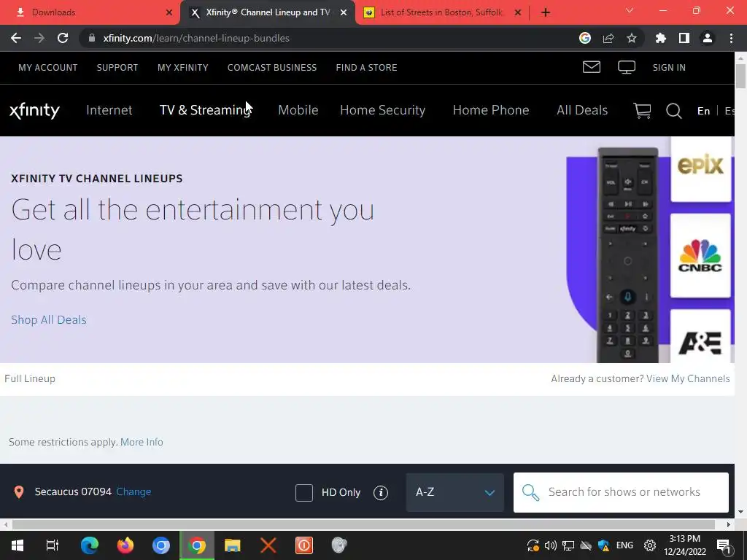The width and height of the screenshot is (747, 560).
Task: Click Sign In
Action: coord(669,68)
